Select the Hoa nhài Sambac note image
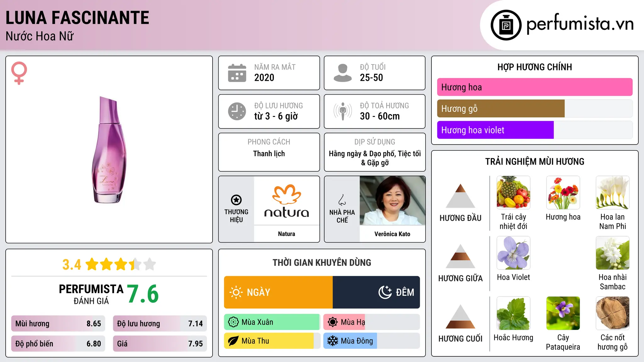The image size is (644, 362). (x=613, y=253)
